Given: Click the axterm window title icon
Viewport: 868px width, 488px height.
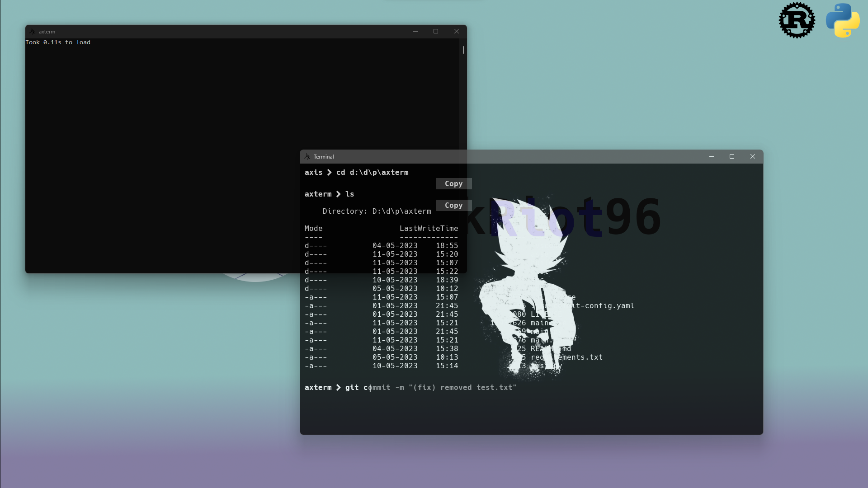Looking at the screenshot, I should tap(32, 31).
